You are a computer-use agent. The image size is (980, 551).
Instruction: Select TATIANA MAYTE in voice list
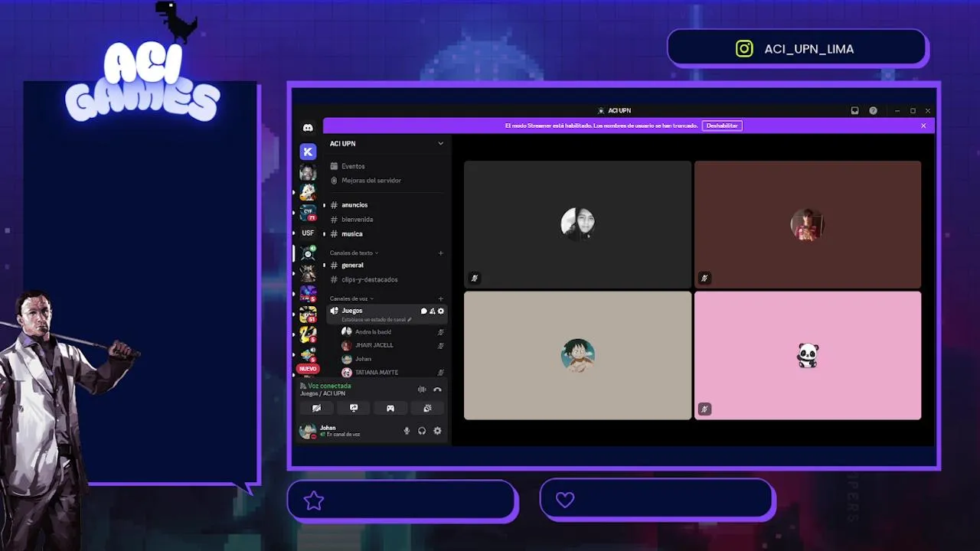tap(390, 373)
